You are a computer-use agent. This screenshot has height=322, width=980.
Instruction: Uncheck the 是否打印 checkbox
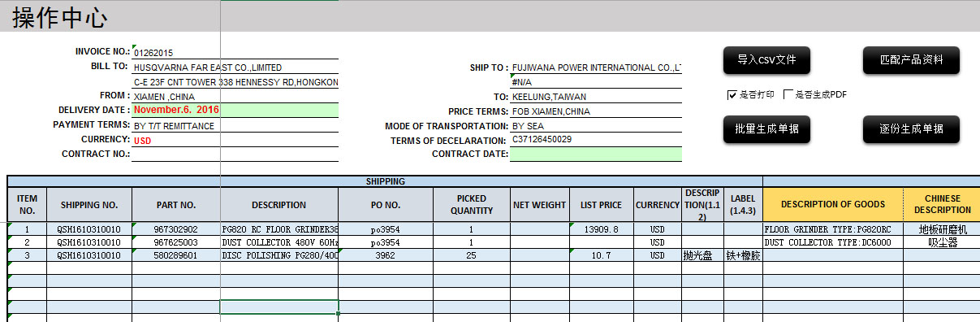click(x=732, y=95)
